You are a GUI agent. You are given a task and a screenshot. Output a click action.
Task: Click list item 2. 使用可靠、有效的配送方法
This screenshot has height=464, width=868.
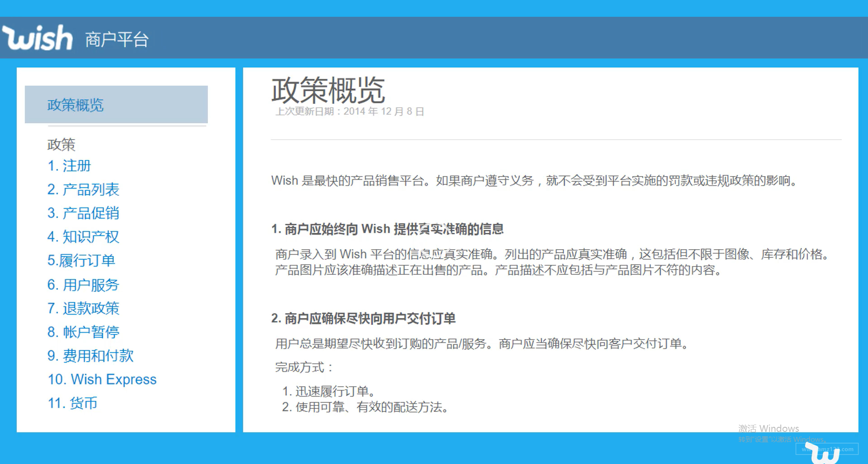tap(366, 407)
